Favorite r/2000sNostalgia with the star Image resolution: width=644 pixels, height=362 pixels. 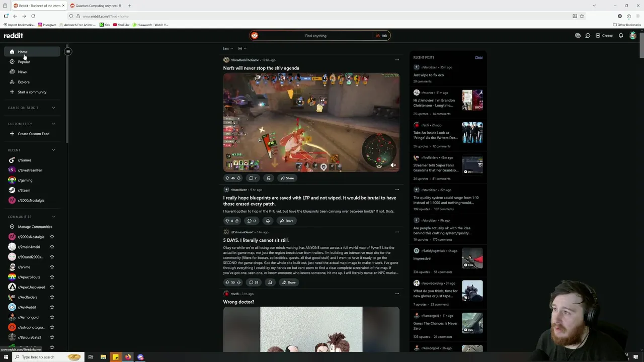(52, 237)
